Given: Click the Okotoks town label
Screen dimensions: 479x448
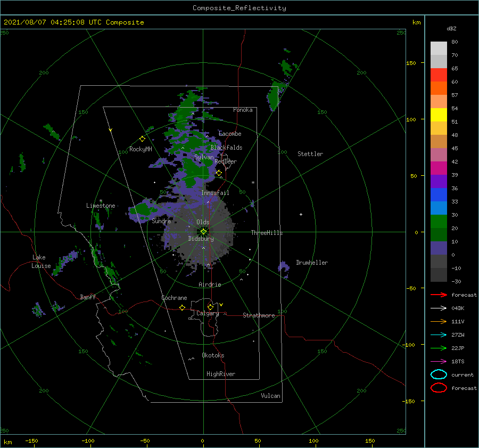Looking at the screenshot, I should point(213,355).
